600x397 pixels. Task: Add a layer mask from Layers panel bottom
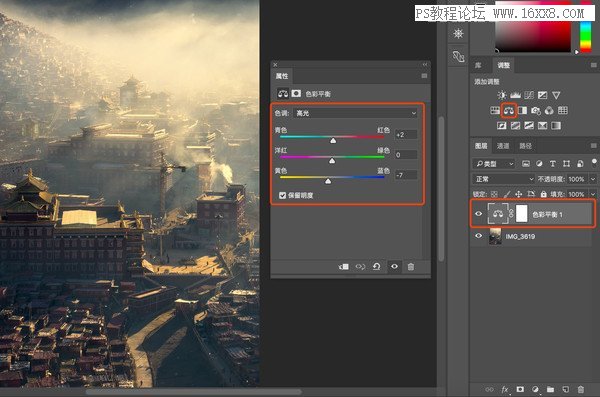[x=520, y=389]
